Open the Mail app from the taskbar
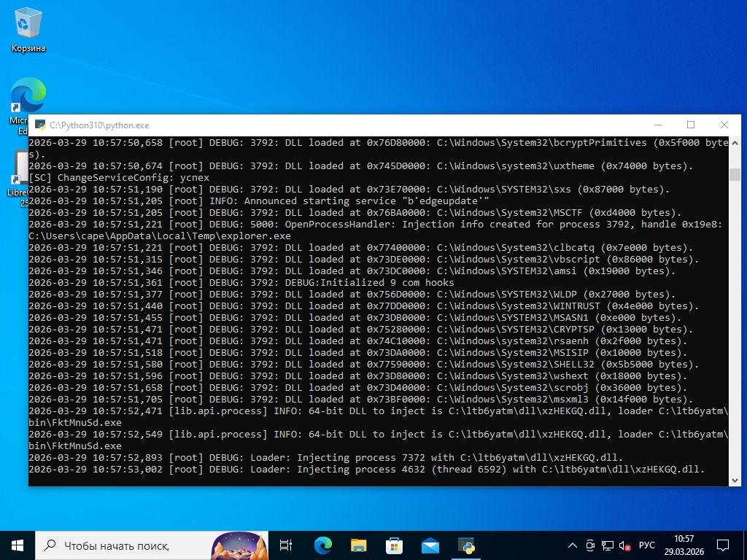The image size is (747, 560). [x=430, y=545]
